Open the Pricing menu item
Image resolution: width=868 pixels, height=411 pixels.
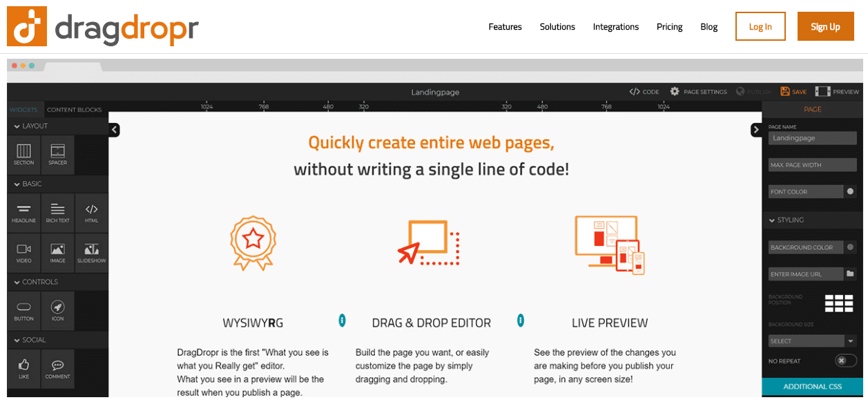669,27
